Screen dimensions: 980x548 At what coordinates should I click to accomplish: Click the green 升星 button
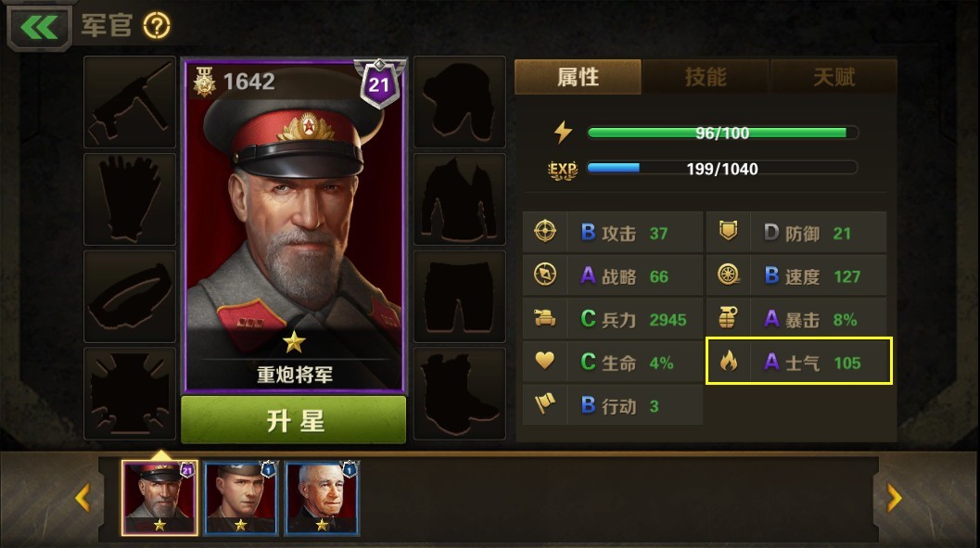(294, 420)
